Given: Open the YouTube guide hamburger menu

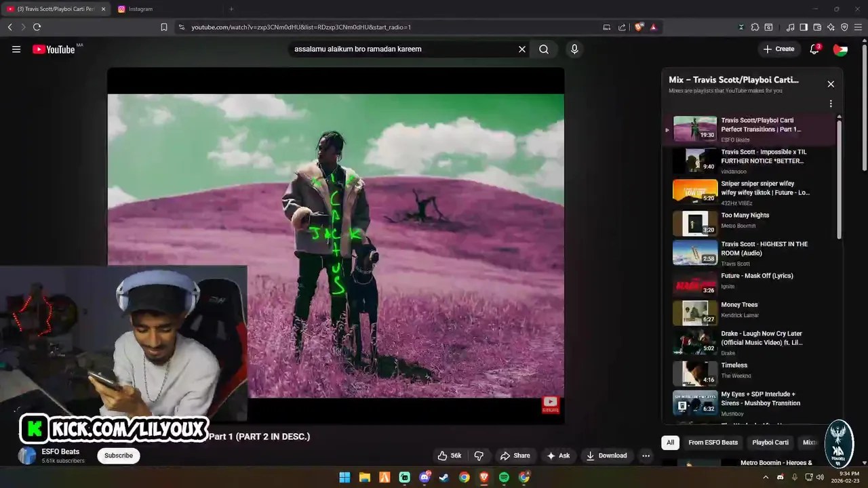Looking at the screenshot, I should tap(16, 49).
